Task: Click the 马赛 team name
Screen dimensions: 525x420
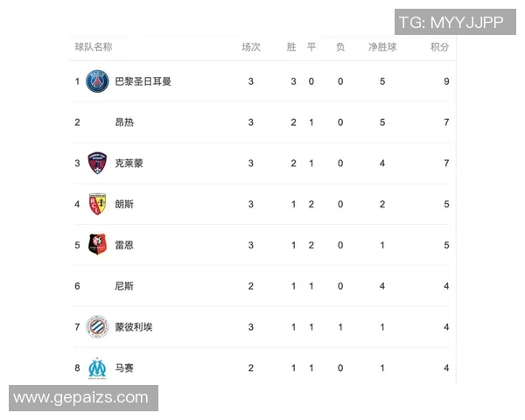Action: (124, 368)
